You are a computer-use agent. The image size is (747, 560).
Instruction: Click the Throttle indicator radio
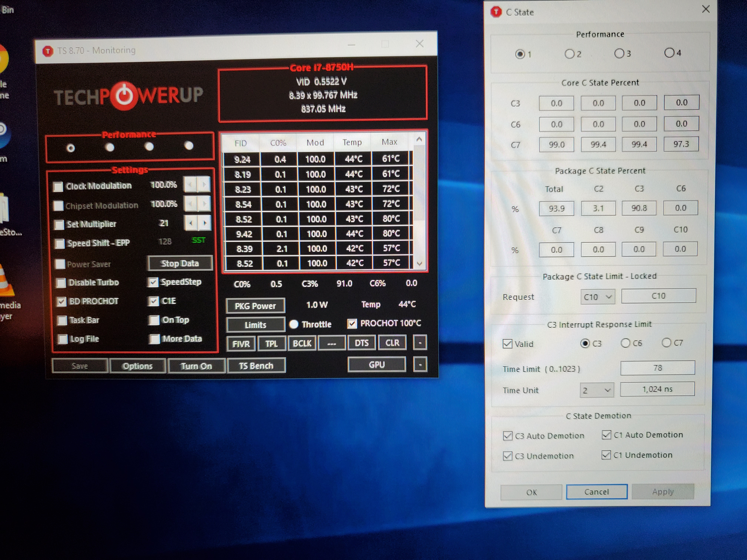click(x=294, y=324)
